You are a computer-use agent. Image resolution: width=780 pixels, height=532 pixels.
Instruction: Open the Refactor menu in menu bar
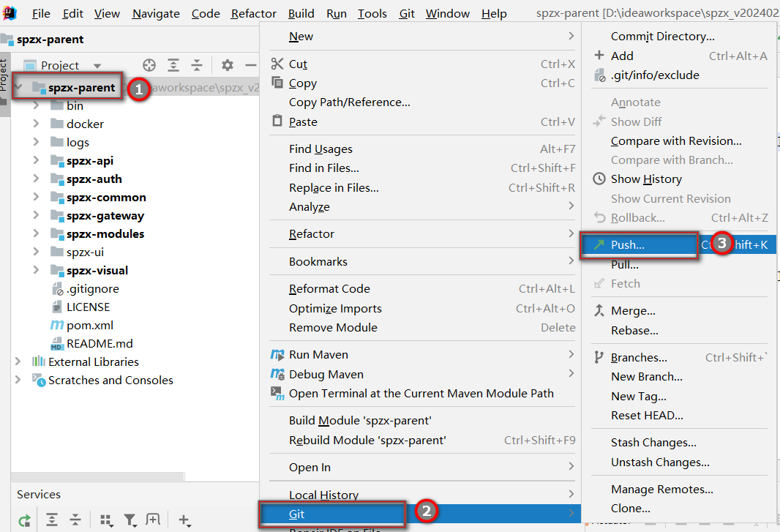(254, 13)
